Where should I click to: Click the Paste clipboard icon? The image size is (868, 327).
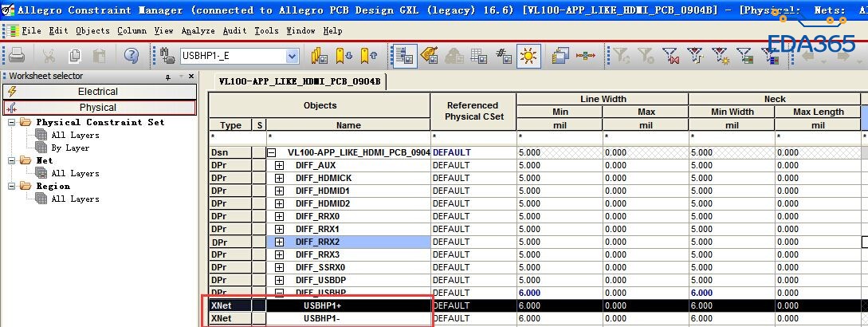[x=100, y=55]
